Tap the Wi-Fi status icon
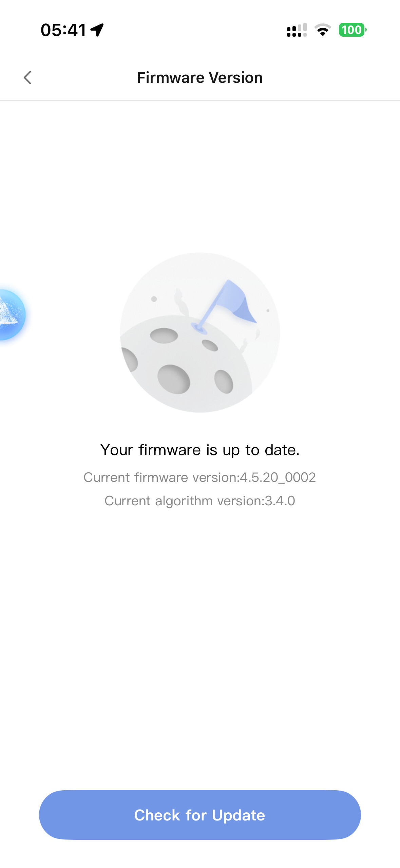The height and width of the screenshot is (868, 400). point(323,30)
